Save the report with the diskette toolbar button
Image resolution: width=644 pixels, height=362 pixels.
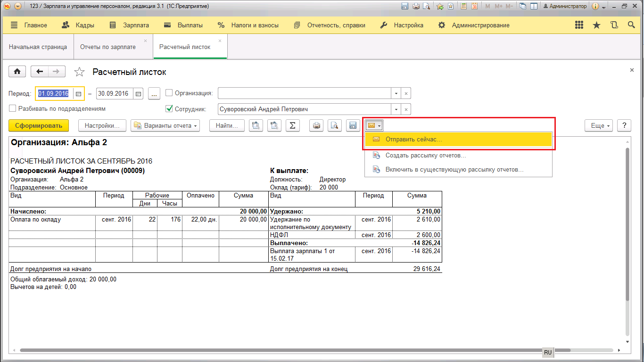coord(353,125)
